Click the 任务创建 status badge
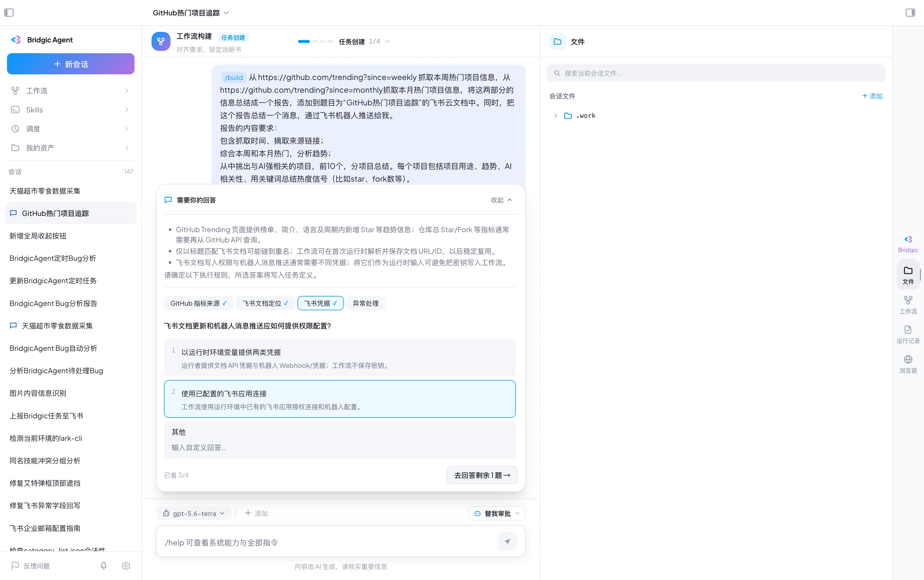 click(233, 37)
